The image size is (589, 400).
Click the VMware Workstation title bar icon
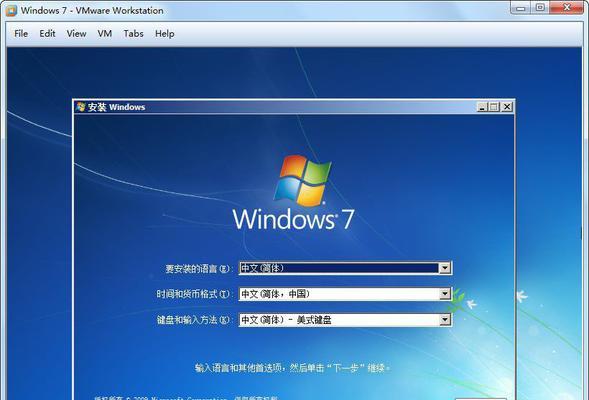tap(11, 10)
